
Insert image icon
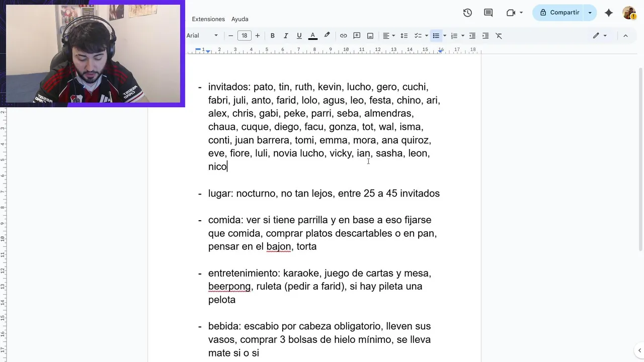tap(370, 36)
